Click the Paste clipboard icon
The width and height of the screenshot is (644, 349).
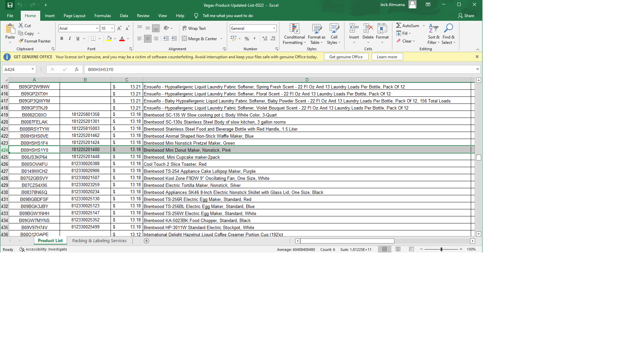(10, 29)
